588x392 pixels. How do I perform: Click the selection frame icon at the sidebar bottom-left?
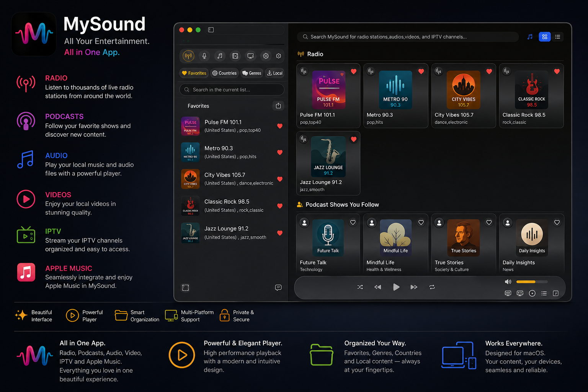186,287
